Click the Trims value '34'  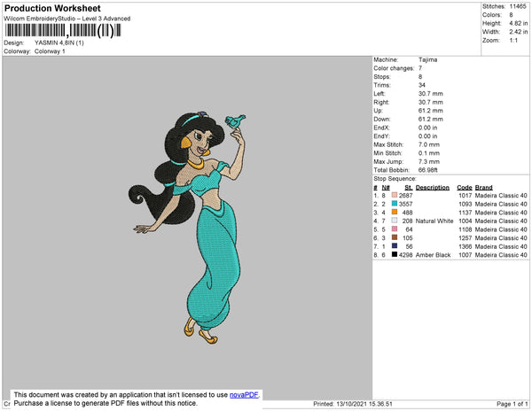coord(422,85)
